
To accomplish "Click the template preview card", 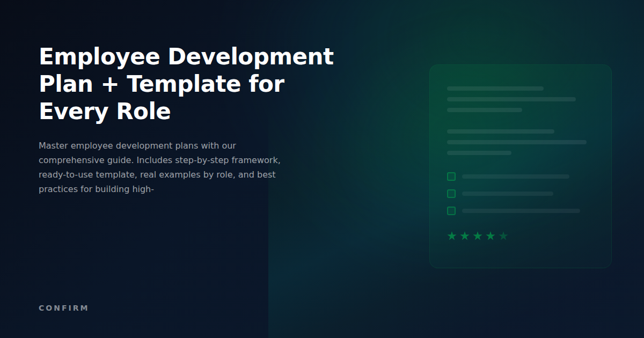I will click(x=521, y=165).
